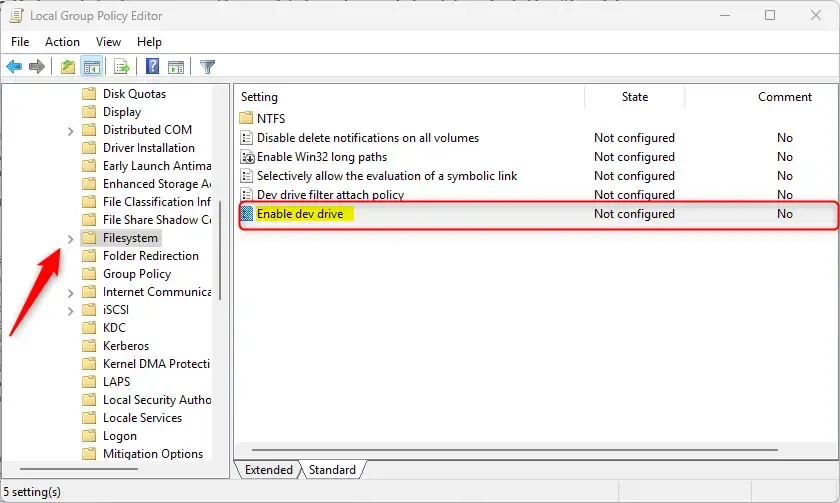The height and width of the screenshot is (503, 840).
Task: Click the Up one level folder icon
Action: [68, 67]
